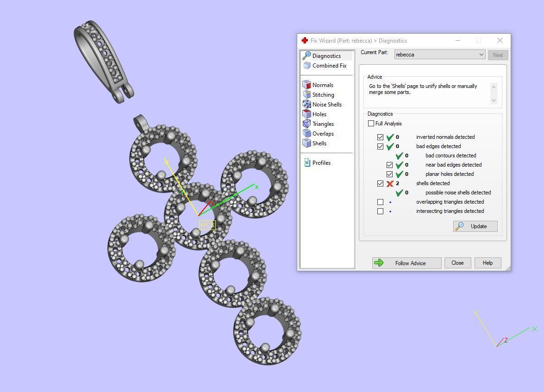The width and height of the screenshot is (544, 392).
Task: Click the green checkmark beside bad contours
Action: pos(400,156)
